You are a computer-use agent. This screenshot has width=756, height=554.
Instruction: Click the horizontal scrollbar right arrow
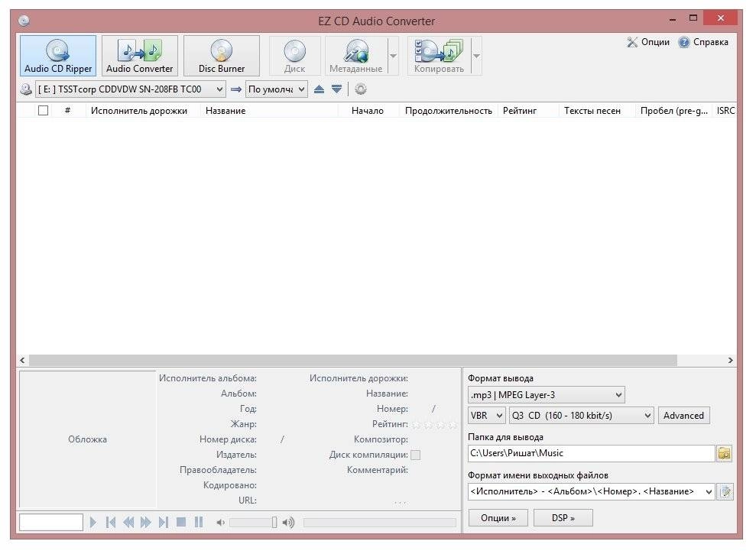[x=731, y=360]
